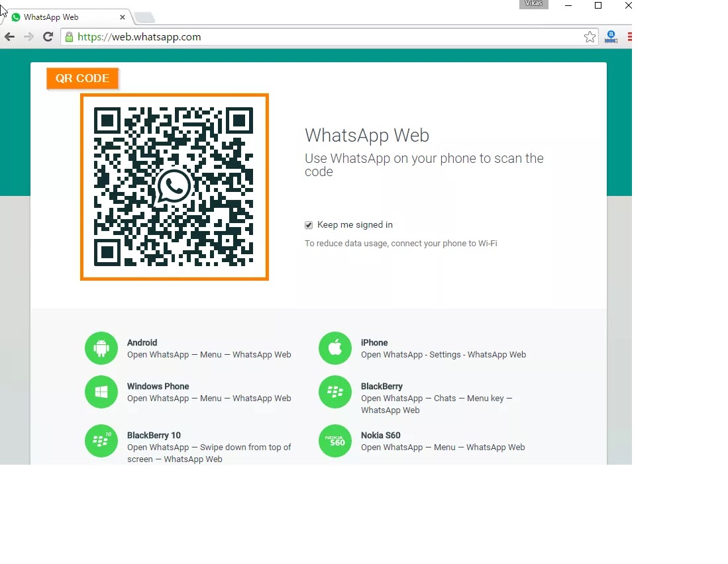728x564 pixels.
Task: Click the WhatsApp favicon on the tab
Action: (x=17, y=17)
